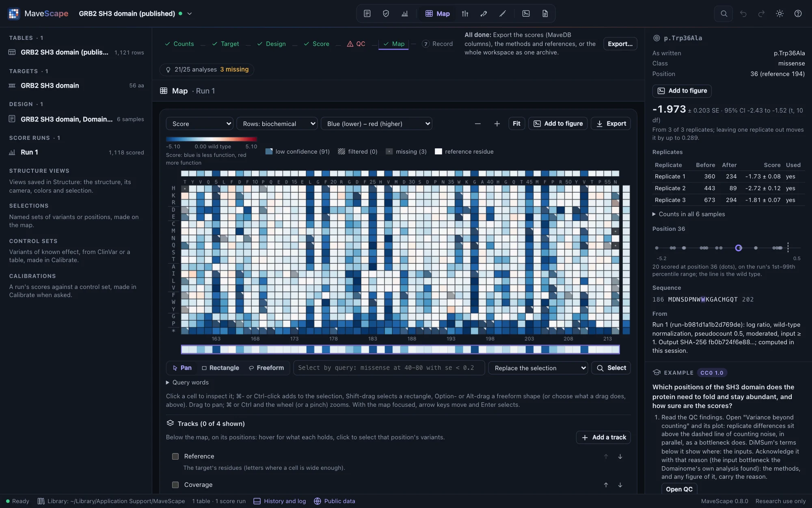Viewport: 812px width, 508px height.
Task: Click the Fit button above the map
Action: tap(516, 124)
